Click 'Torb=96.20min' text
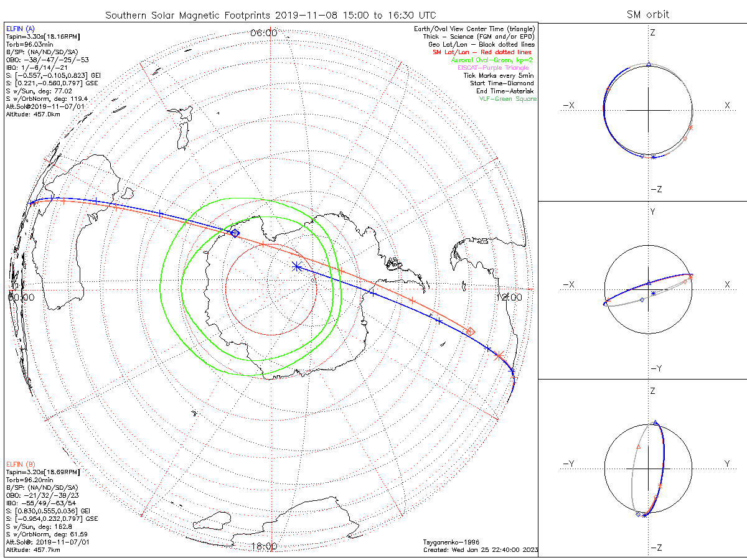Viewport: 747px width, 560px height. click(29, 480)
